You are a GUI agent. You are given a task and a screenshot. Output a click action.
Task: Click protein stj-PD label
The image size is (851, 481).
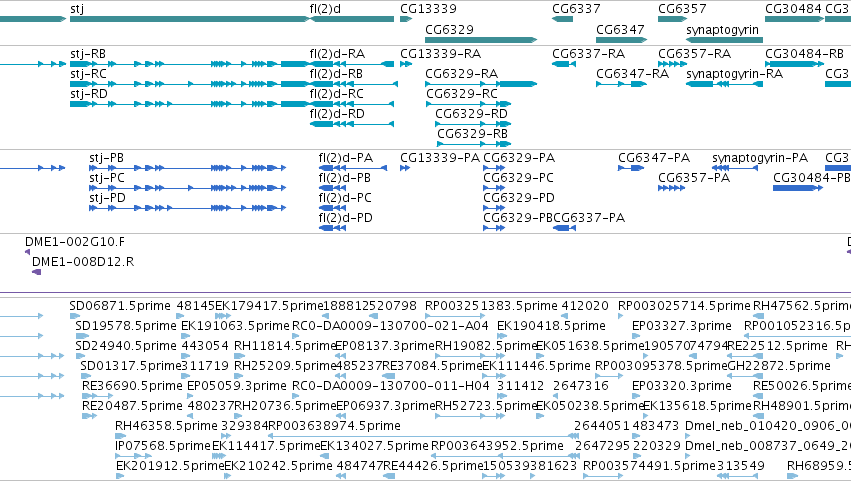click(x=107, y=198)
